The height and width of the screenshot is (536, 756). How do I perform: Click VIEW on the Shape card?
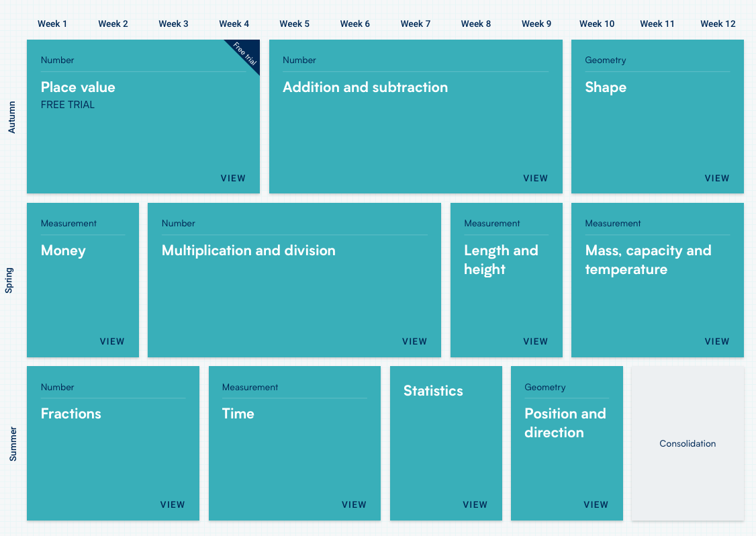pyautogui.click(x=716, y=179)
